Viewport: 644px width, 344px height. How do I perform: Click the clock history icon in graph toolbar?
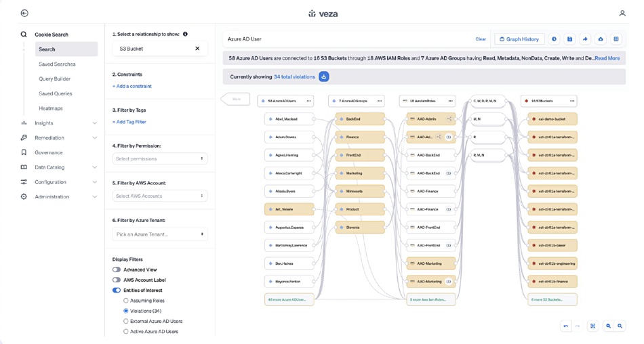[554, 39]
